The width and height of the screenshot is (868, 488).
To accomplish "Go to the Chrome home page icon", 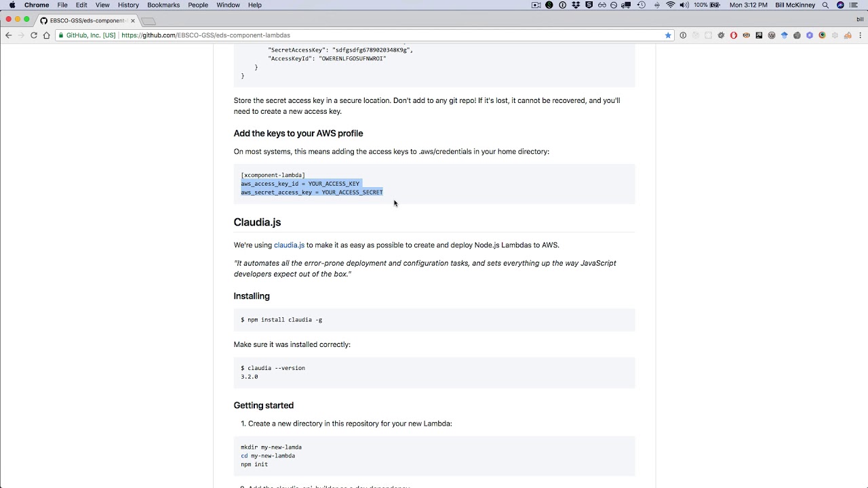I will 47,35.
